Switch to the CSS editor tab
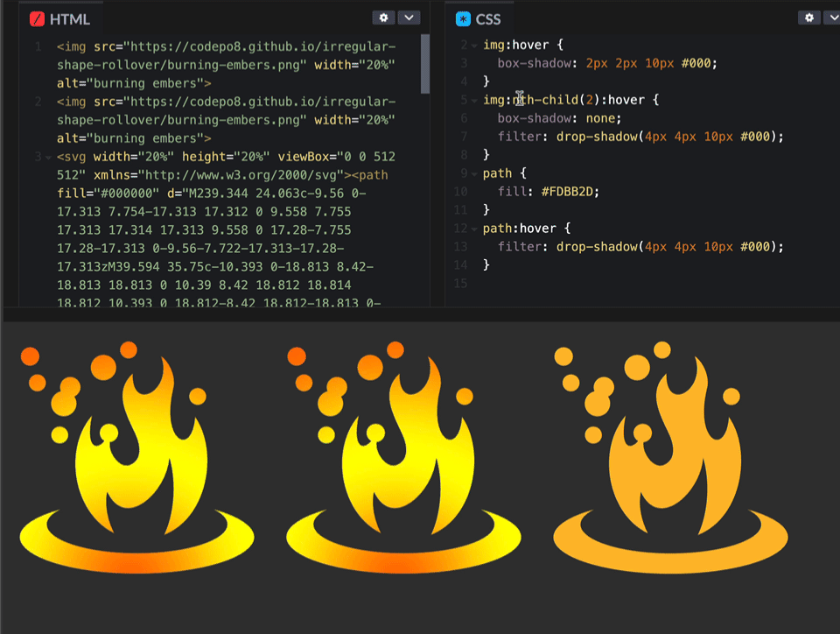The height and width of the screenshot is (634, 840). (487, 18)
